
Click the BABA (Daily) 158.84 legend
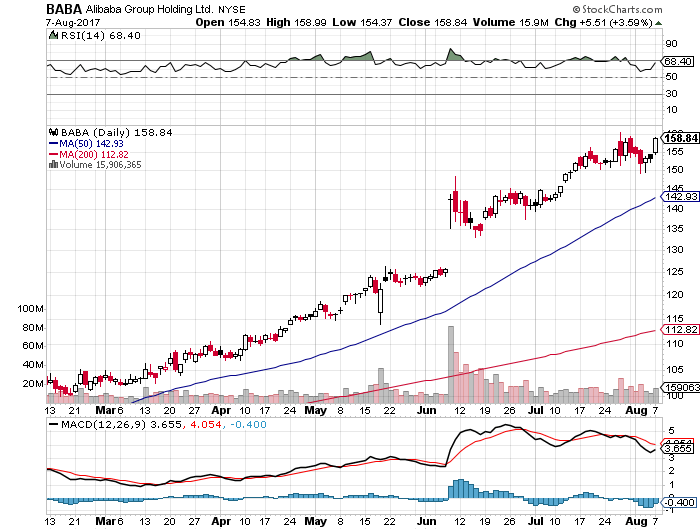coord(117,133)
